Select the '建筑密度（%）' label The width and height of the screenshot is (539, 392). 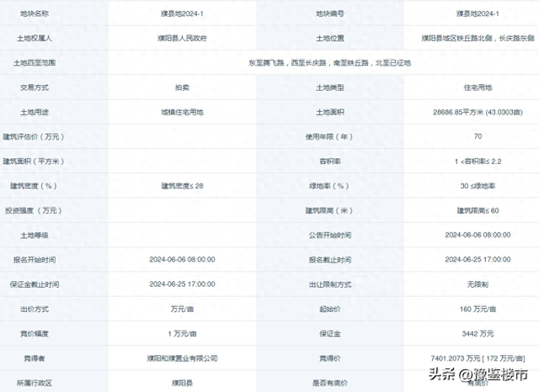point(34,186)
